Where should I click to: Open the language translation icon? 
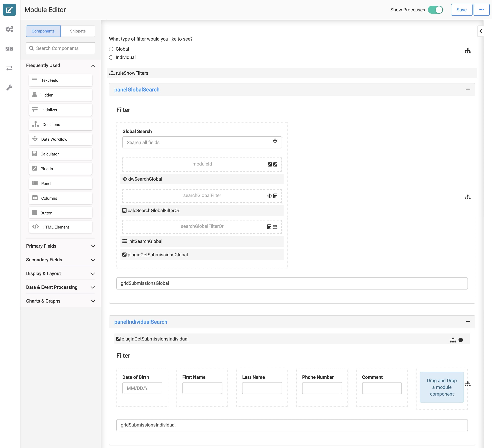[x=9, y=49]
